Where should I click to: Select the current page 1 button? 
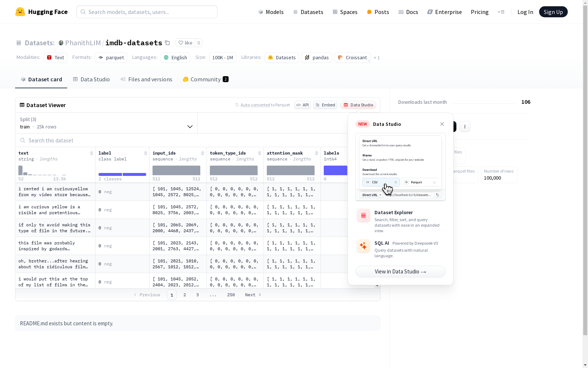coord(172,295)
